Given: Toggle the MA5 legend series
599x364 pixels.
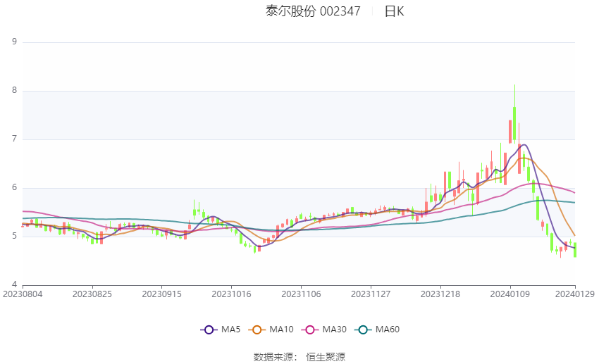Looking at the screenshot, I should (x=221, y=330).
